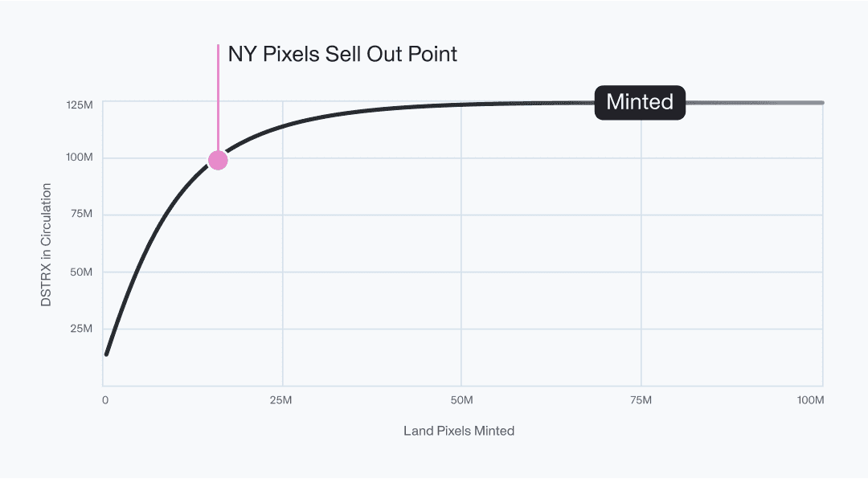Image resolution: width=868 pixels, height=479 pixels.
Task: Click the 0 x-axis origin label
Action: point(105,400)
